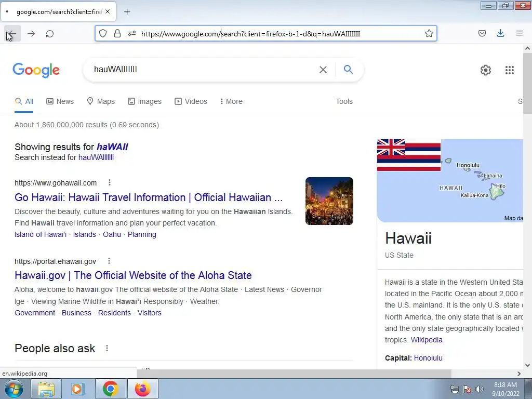Click the scroll down arrow
532x399 pixels.
[527, 365]
